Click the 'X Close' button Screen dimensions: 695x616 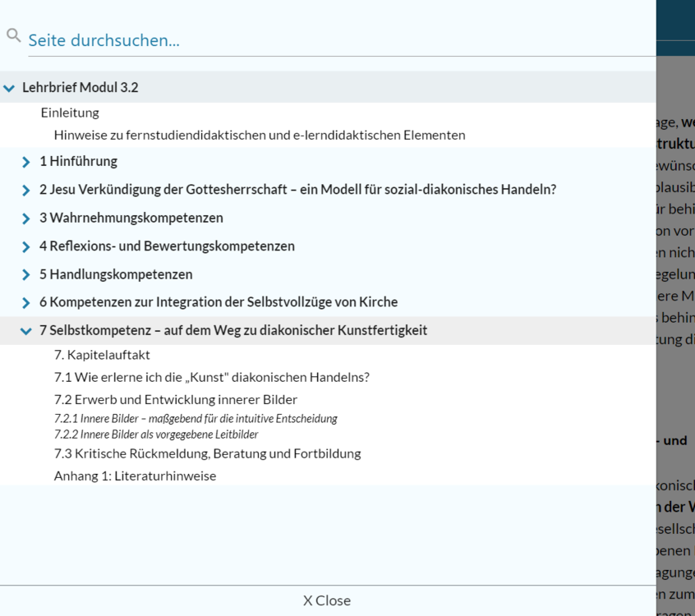click(x=327, y=600)
